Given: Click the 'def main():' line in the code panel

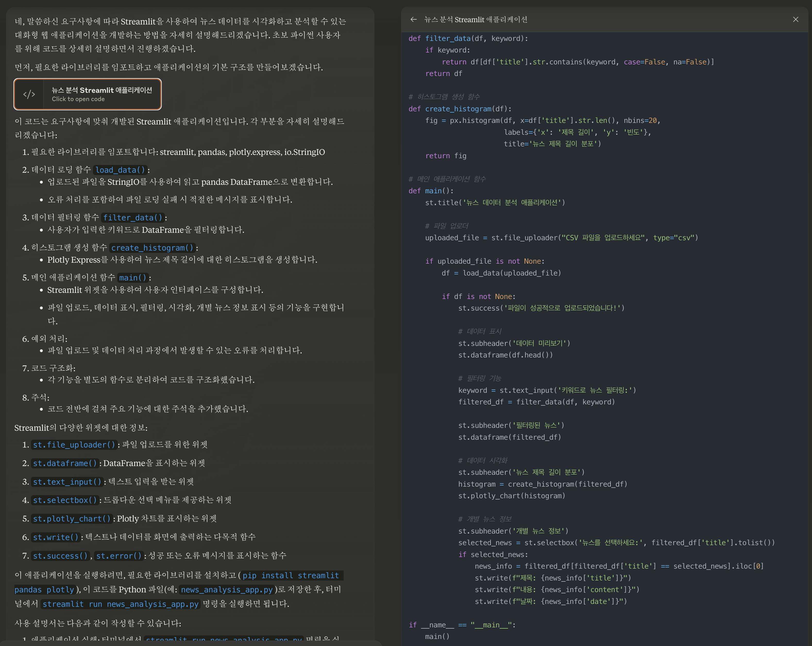Looking at the screenshot, I should [431, 191].
